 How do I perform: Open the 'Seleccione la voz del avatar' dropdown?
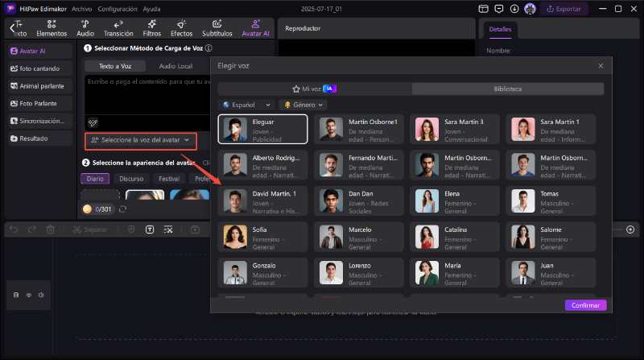click(141, 140)
